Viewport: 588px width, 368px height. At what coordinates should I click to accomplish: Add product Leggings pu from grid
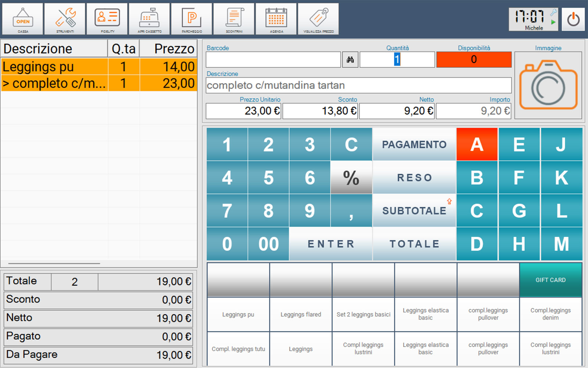click(x=238, y=314)
